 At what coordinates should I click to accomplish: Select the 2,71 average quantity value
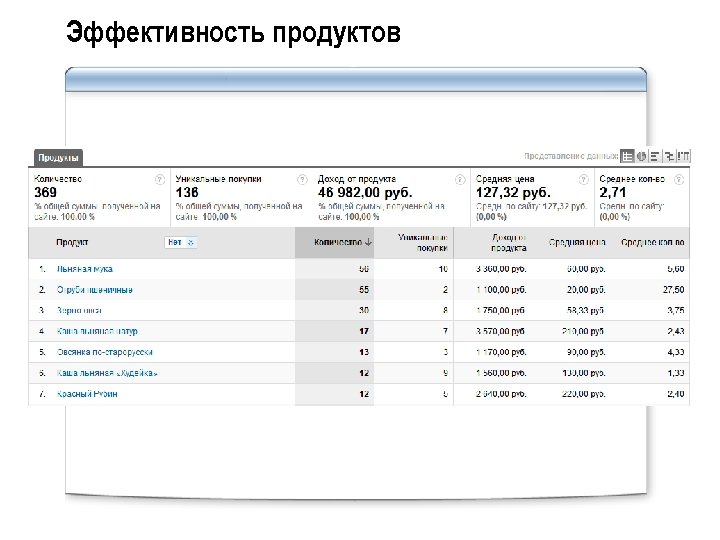[x=612, y=192]
